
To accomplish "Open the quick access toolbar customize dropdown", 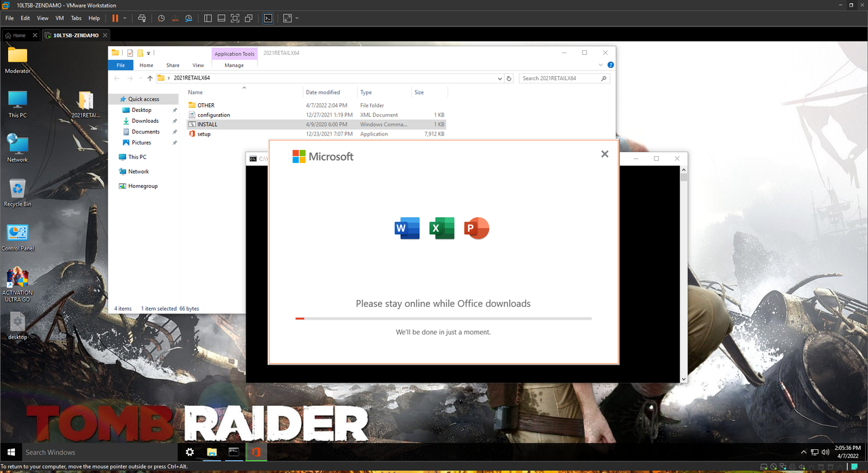I will coord(149,53).
